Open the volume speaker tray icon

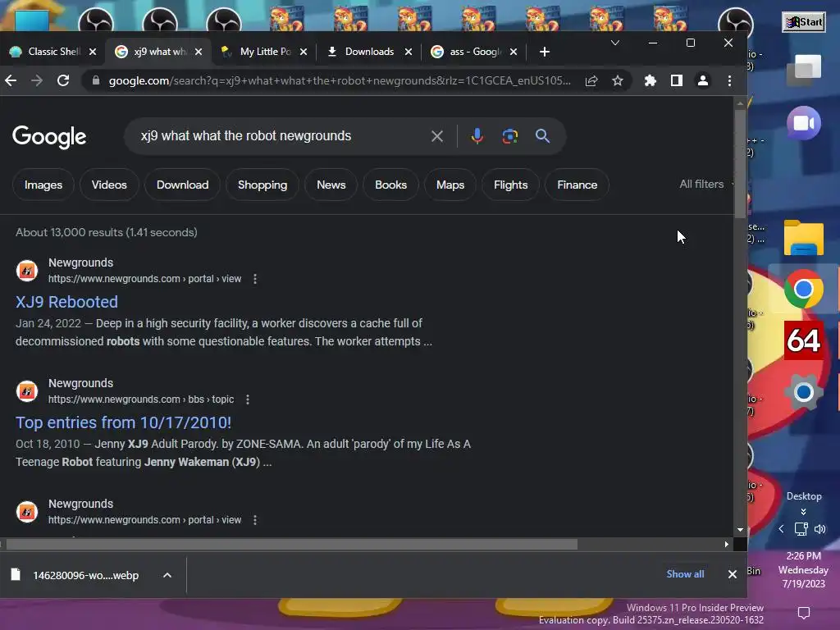[820, 529]
